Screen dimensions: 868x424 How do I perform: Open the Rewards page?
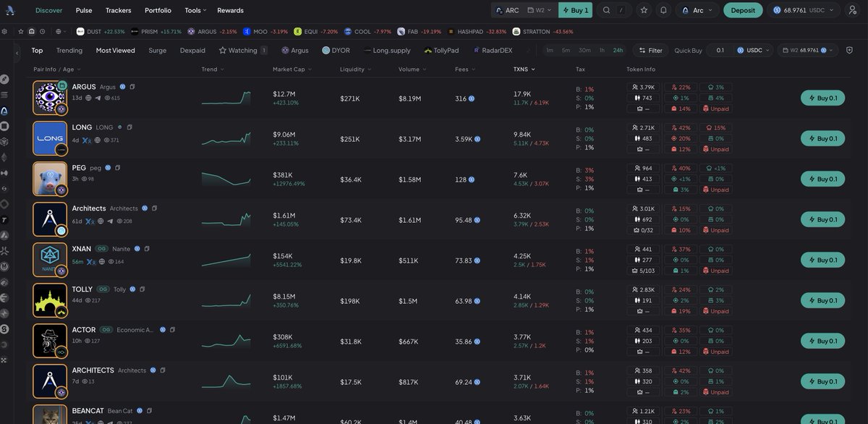pos(230,10)
